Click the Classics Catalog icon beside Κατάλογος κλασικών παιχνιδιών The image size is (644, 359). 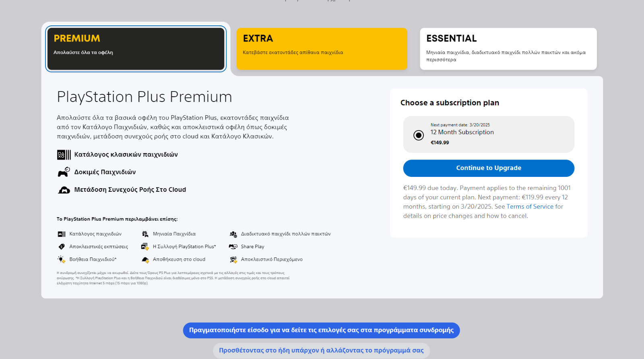click(64, 155)
